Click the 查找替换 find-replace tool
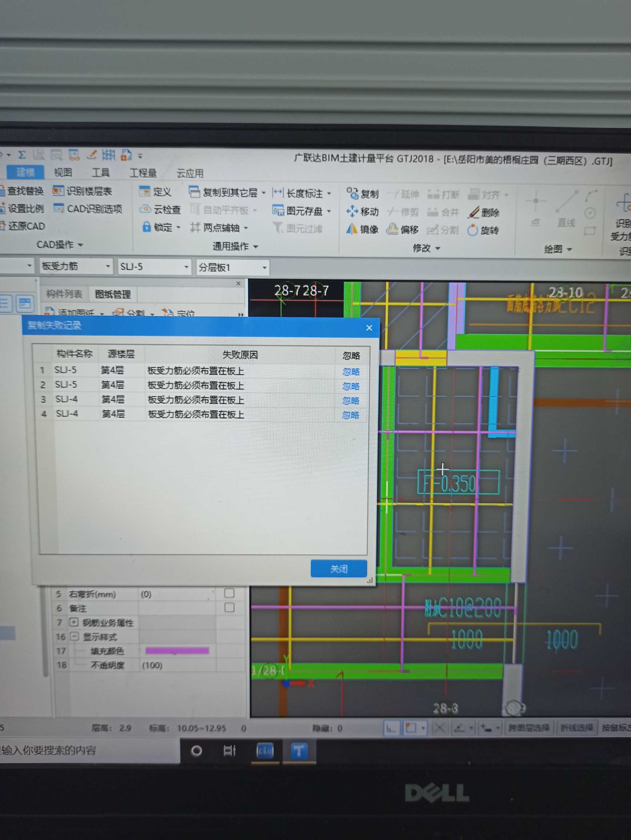 click(22, 191)
